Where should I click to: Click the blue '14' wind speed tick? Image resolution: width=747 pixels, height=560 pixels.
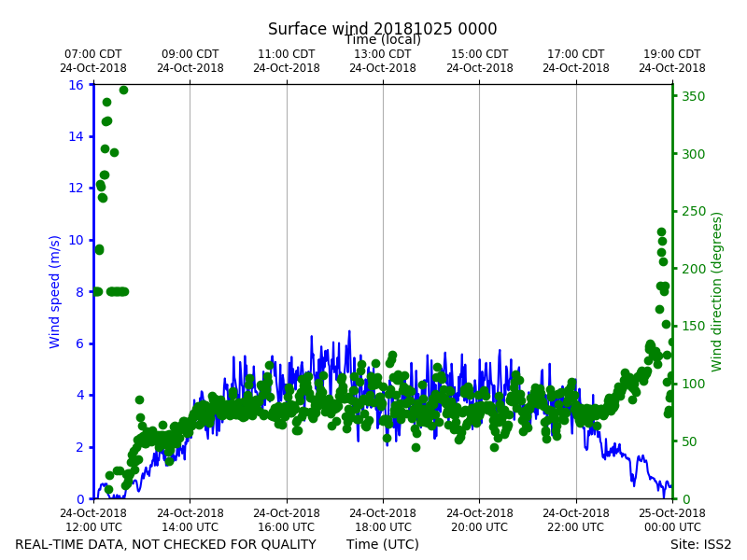pyautogui.click(x=76, y=136)
